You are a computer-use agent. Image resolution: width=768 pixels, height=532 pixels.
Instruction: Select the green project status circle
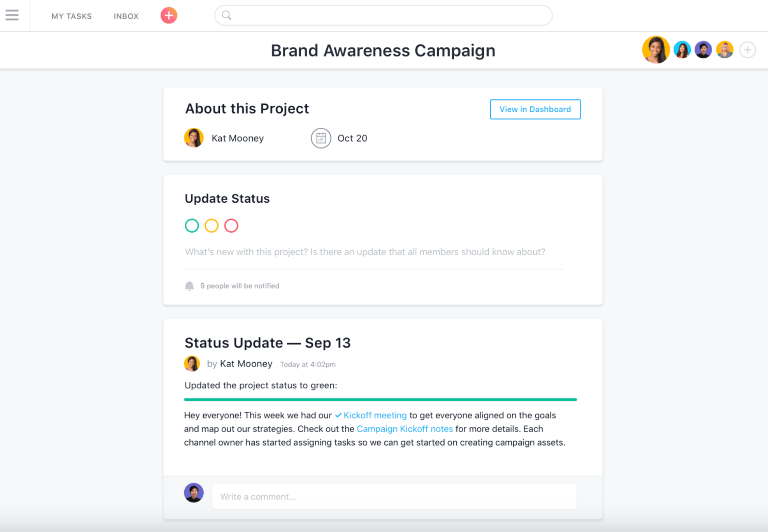(192, 226)
